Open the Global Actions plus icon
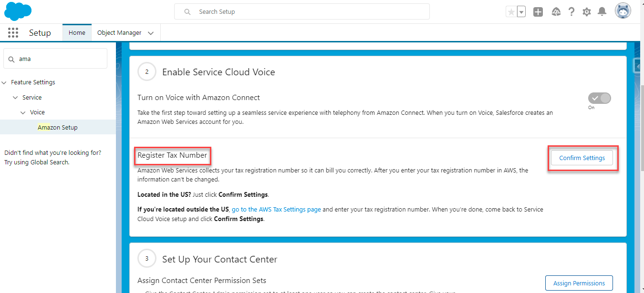644x293 pixels. tap(538, 12)
